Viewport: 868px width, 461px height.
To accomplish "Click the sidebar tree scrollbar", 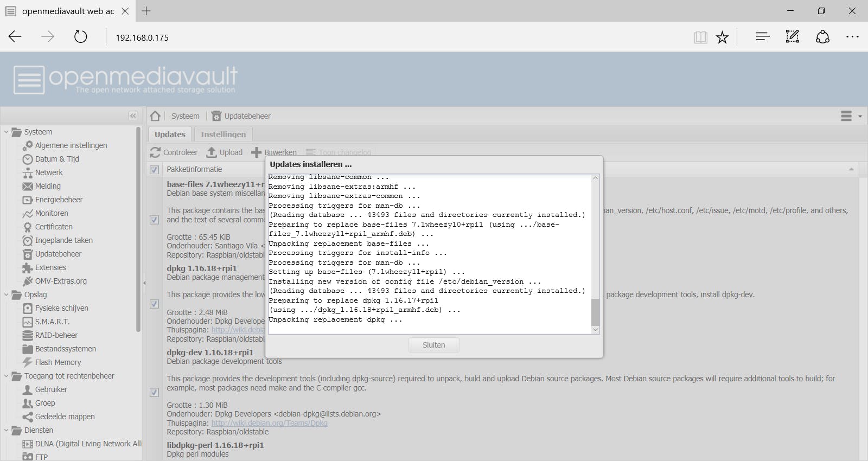I will pos(138,229).
